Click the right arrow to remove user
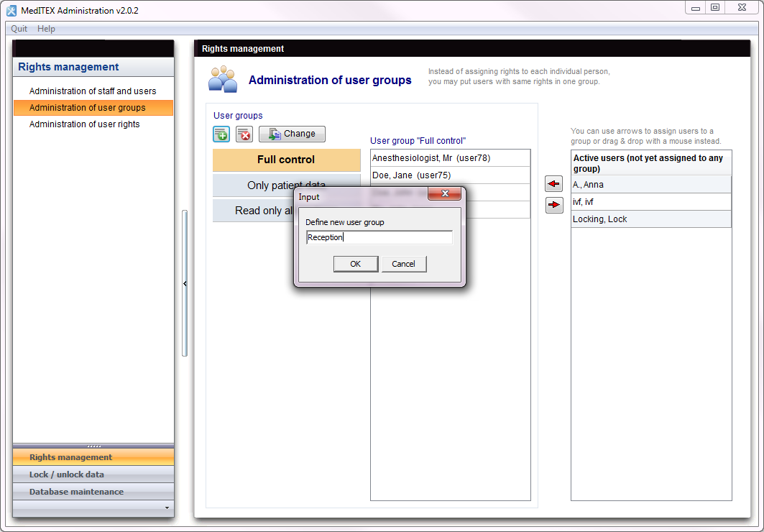Viewport: 764px width, 532px height. (553, 205)
